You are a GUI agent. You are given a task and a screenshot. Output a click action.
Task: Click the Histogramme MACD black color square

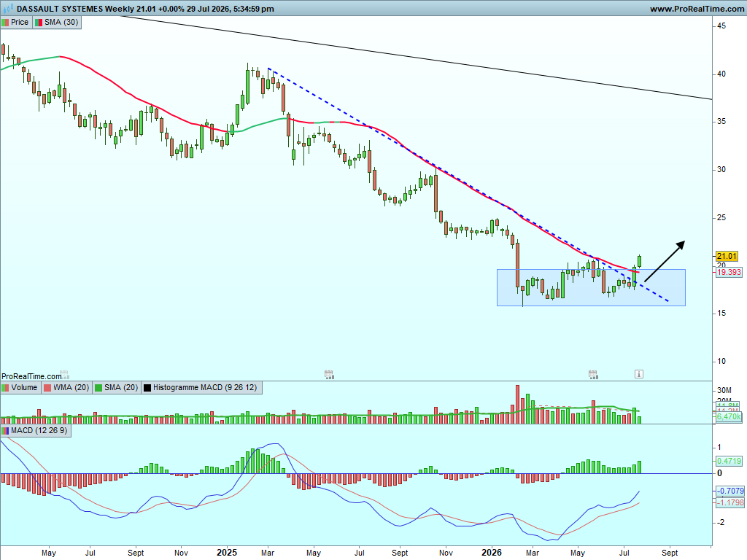click(x=147, y=388)
